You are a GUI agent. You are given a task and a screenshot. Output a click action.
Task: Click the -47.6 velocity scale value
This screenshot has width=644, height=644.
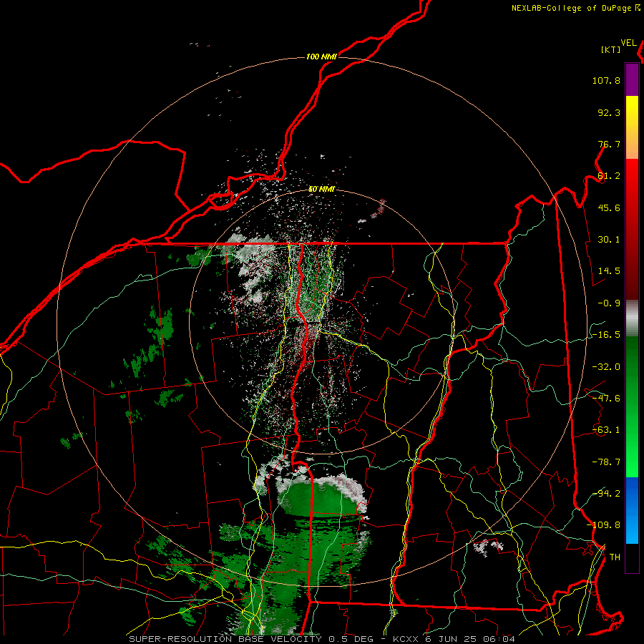(x=606, y=399)
